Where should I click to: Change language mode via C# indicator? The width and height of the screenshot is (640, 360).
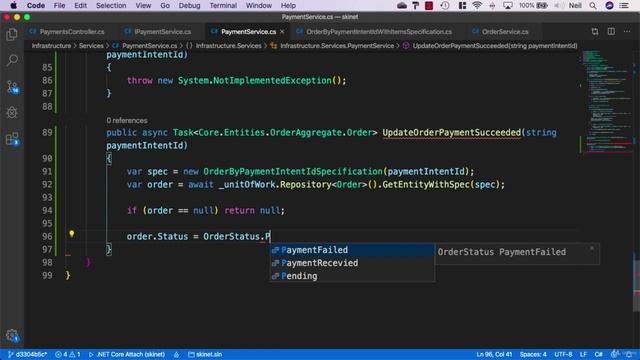pyautogui.click(x=598, y=354)
